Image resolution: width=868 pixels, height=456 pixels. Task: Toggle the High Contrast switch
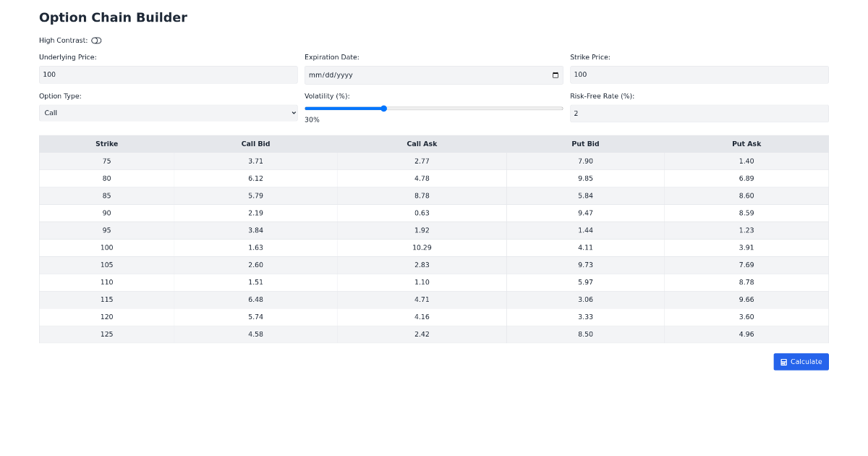pyautogui.click(x=96, y=41)
